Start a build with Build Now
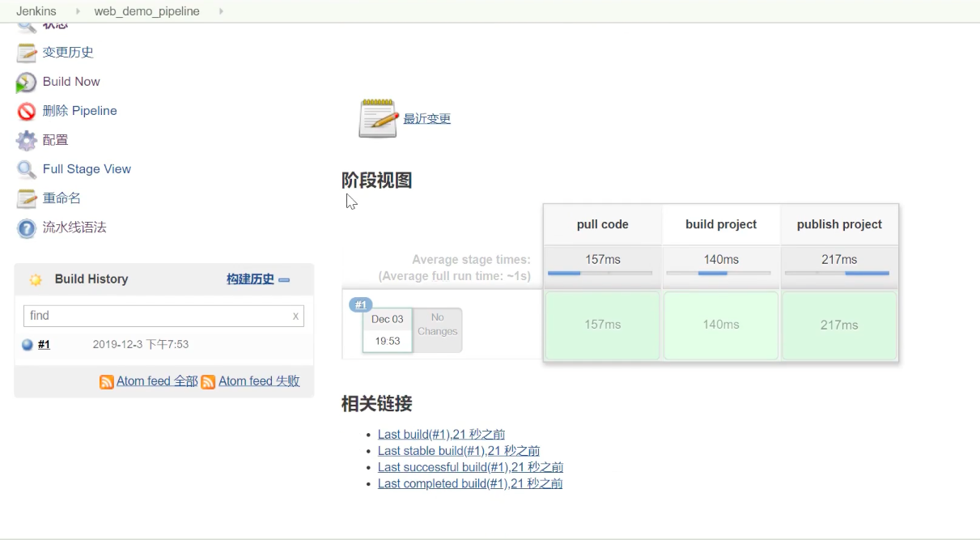 [x=71, y=82]
